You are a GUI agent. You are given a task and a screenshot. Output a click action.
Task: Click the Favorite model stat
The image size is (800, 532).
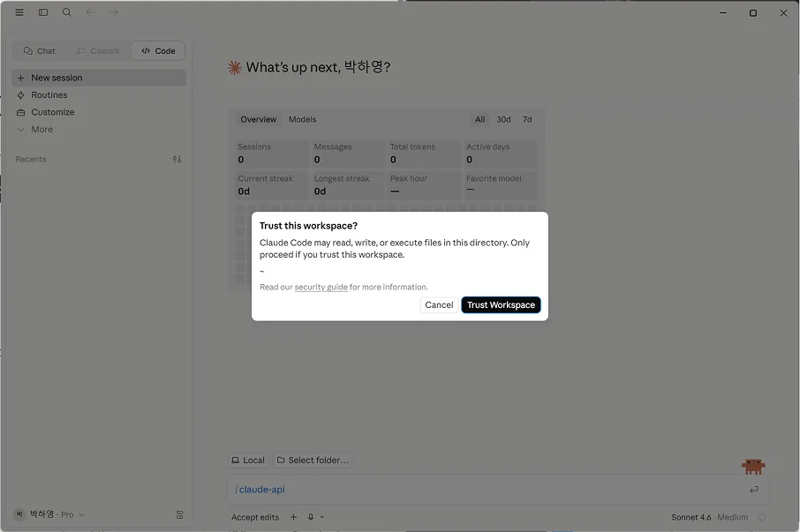tap(500, 185)
